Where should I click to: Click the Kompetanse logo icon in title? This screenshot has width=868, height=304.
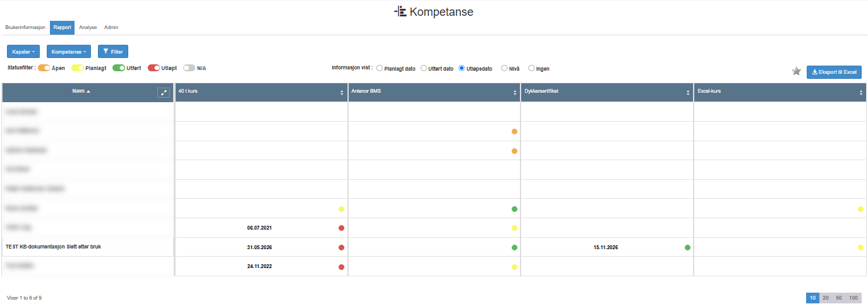click(x=400, y=11)
